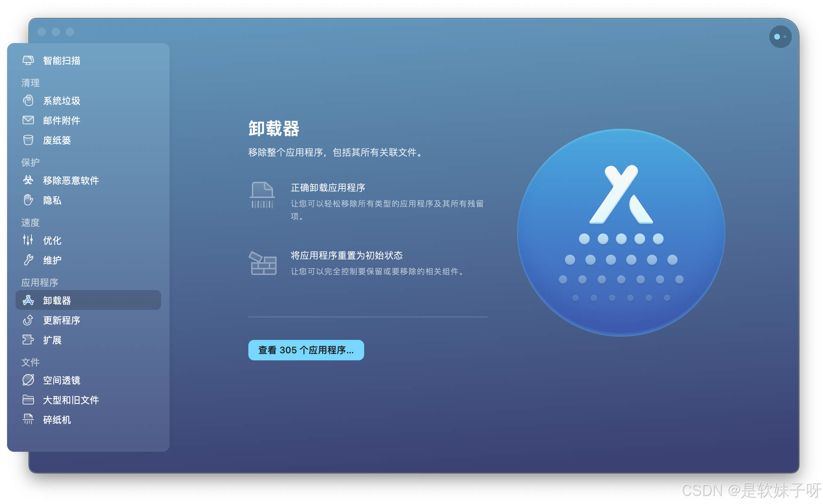
Task: Select 大型和旧文件 in sidebar
Action: (88, 400)
